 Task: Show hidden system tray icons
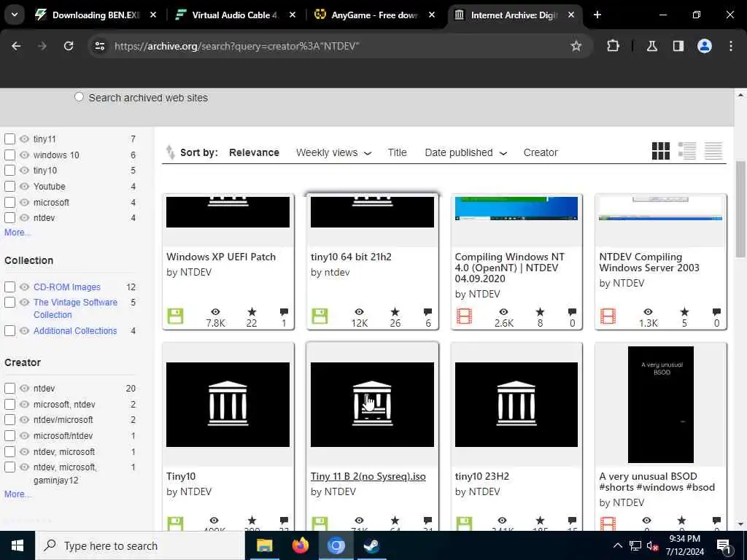tap(617, 545)
